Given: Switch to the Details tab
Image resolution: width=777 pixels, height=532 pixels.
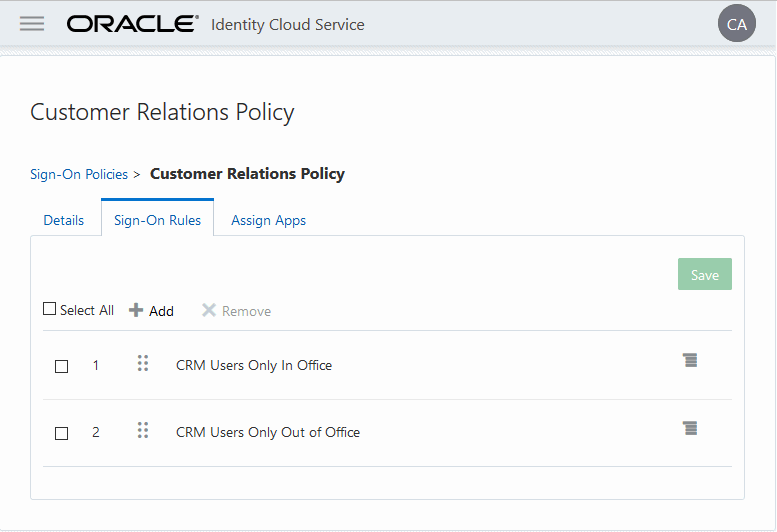Looking at the screenshot, I should [64, 220].
